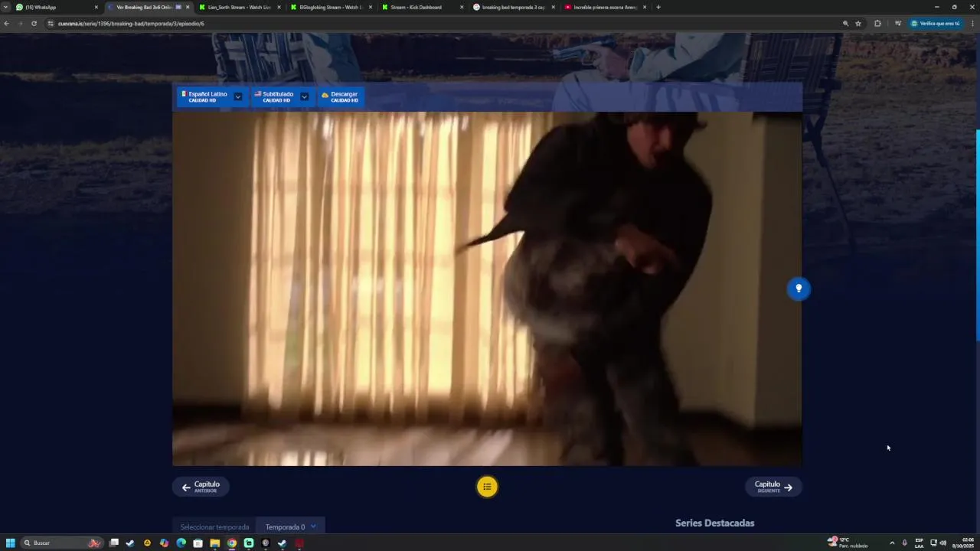This screenshot has height=551, width=980.
Task: Open the yellow episode list button
Action: coord(487,487)
